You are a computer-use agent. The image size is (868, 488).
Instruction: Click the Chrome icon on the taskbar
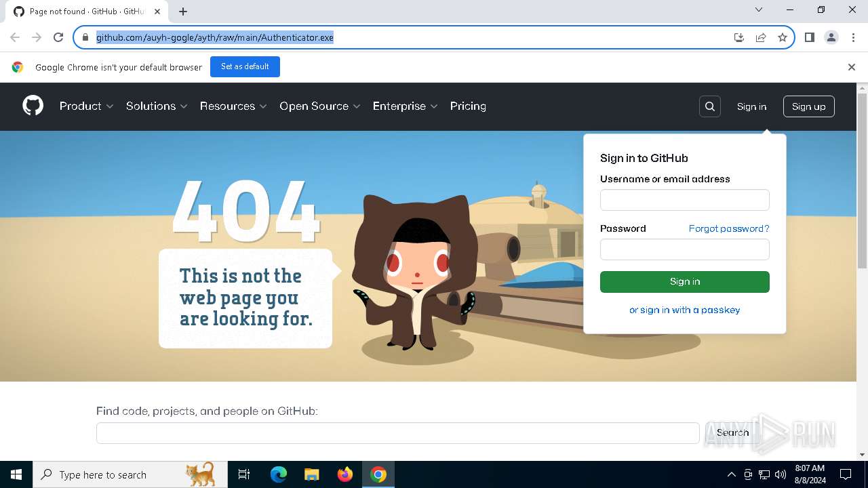click(x=378, y=474)
